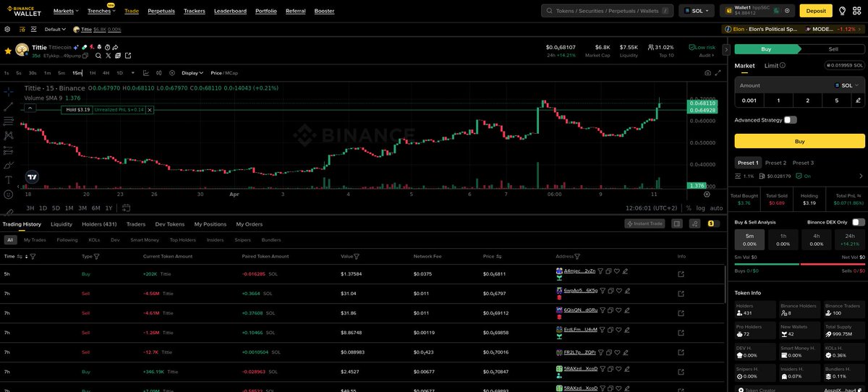The image size is (868, 392).
Task: Open the SOL currency dropdown in Amount box
Action: (x=848, y=85)
